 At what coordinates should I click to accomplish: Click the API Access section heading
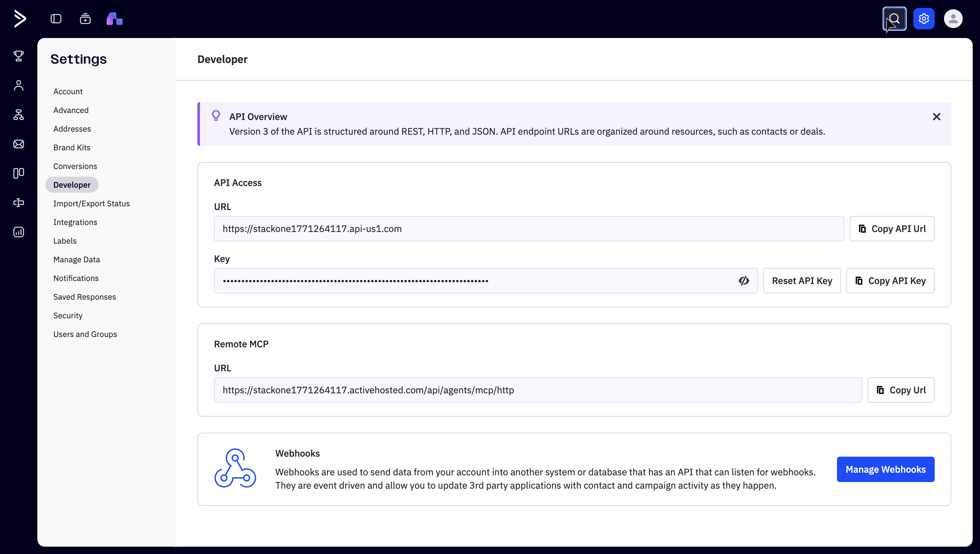238,183
